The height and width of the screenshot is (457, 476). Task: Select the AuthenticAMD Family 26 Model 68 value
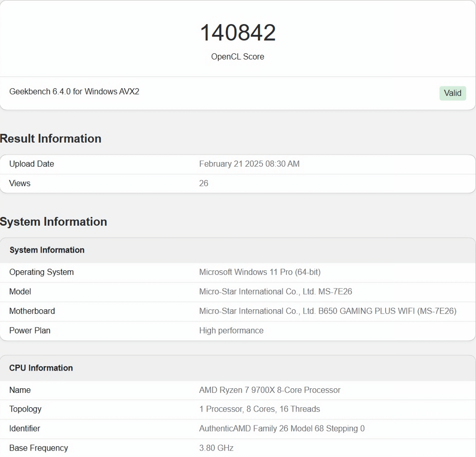tap(282, 429)
